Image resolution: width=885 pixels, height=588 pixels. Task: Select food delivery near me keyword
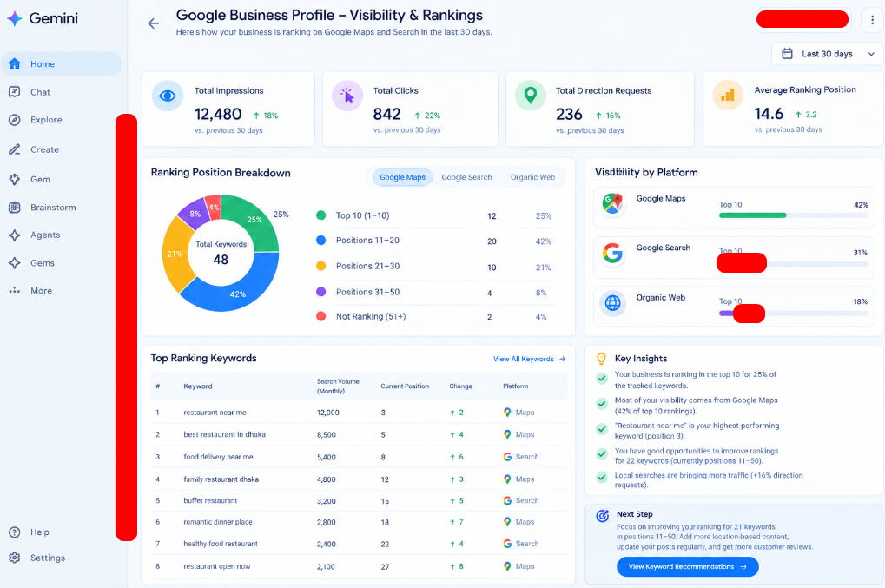[218, 457]
